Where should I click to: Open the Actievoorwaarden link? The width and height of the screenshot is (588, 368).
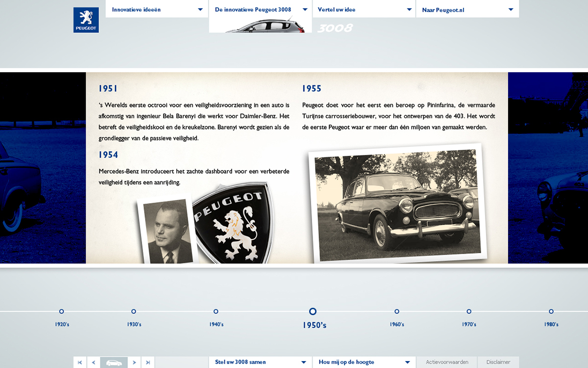coord(447,363)
